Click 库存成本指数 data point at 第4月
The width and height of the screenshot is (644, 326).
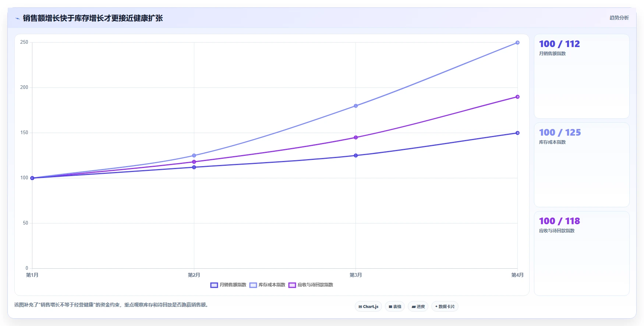[517, 43]
